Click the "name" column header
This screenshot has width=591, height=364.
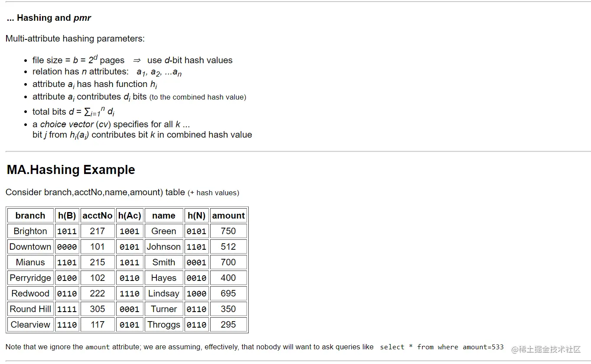(x=164, y=216)
